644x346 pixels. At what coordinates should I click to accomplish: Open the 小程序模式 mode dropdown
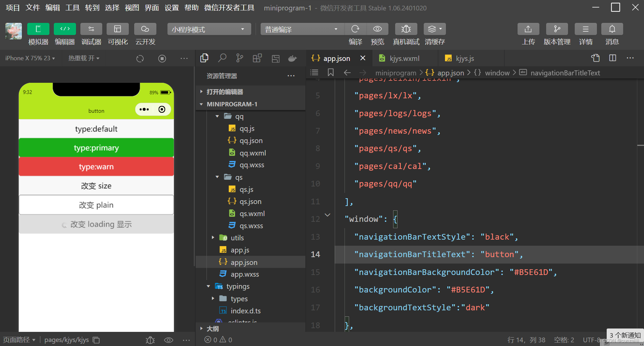coord(209,29)
